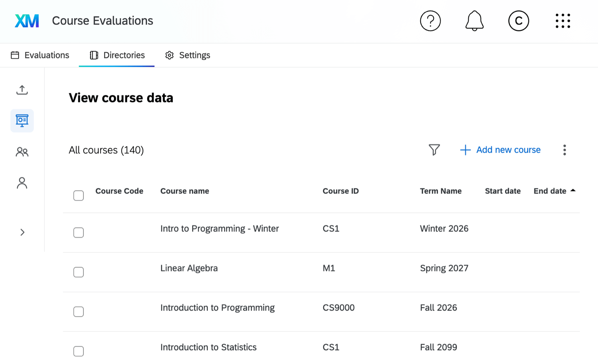
Task: Open the single-person profile icon in sidebar
Action: (x=22, y=183)
